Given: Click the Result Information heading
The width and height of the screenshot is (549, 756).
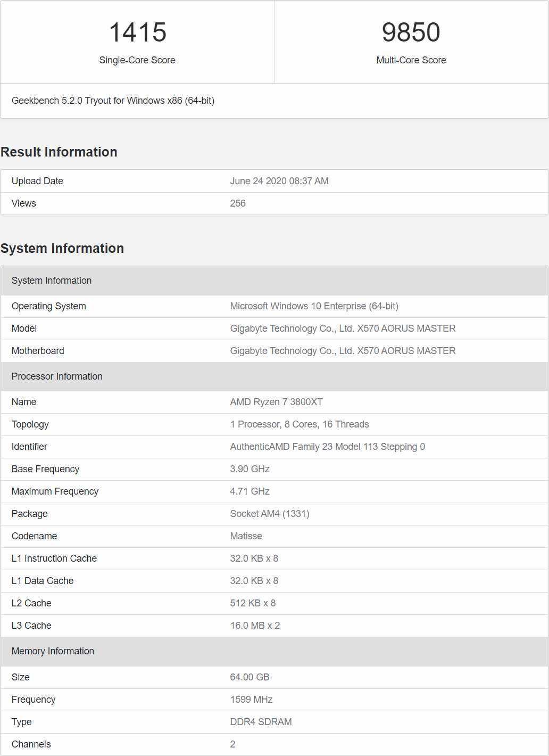Looking at the screenshot, I should coord(59,152).
